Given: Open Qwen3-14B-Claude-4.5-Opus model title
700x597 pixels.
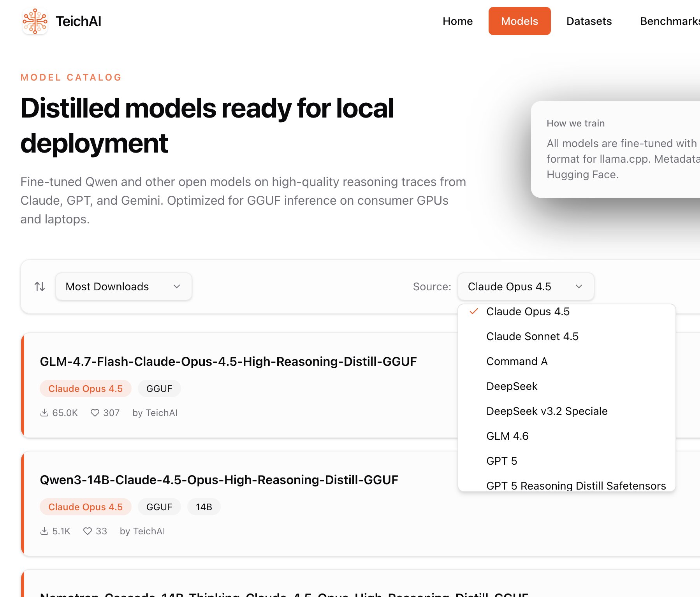Looking at the screenshot, I should (x=219, y=480).
